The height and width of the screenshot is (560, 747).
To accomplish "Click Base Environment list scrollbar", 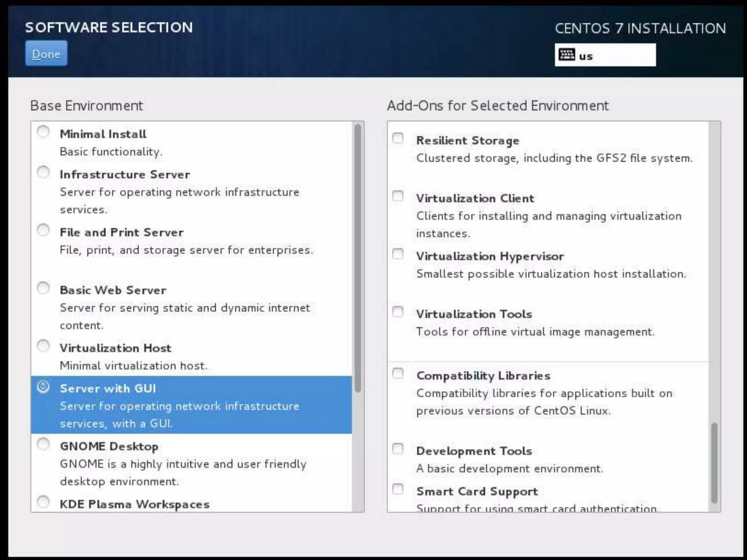I will (358, 258).
